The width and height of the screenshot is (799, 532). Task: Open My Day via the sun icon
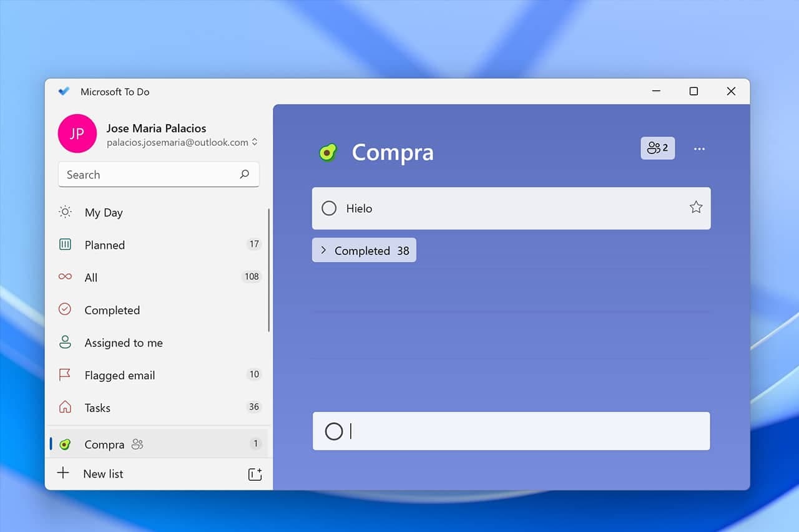click(65, 212)
